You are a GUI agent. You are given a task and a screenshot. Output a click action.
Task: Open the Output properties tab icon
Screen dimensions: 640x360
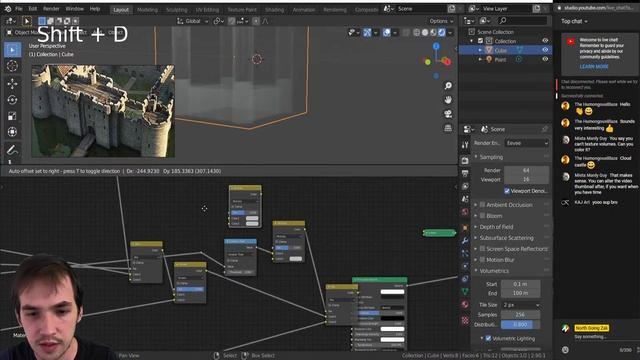465,173
